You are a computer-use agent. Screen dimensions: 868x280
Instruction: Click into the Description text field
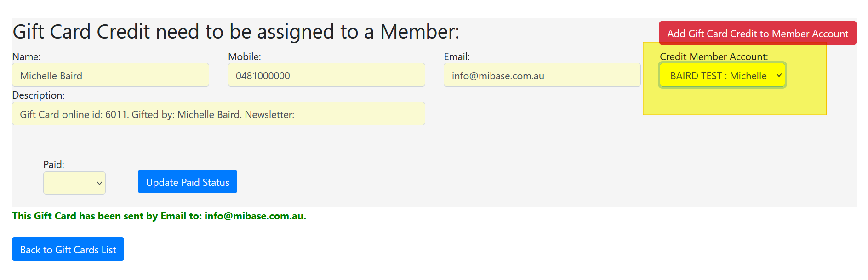(x=218, y=114)
